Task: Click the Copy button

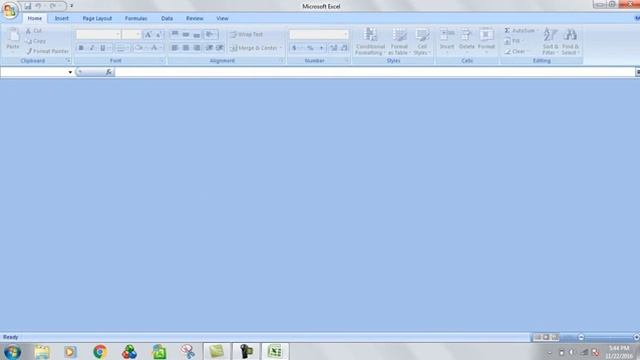Action: tap(36, 41)
